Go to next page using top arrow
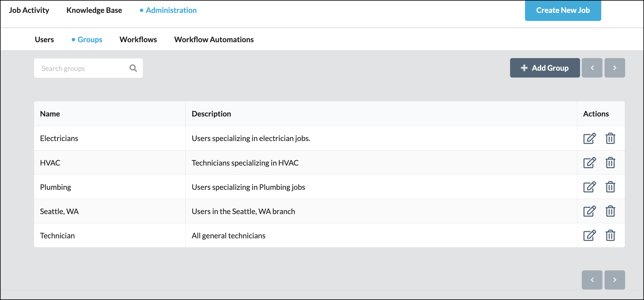Image resolution: width=644 pixels, height=300 pixels. coord(614,68)
